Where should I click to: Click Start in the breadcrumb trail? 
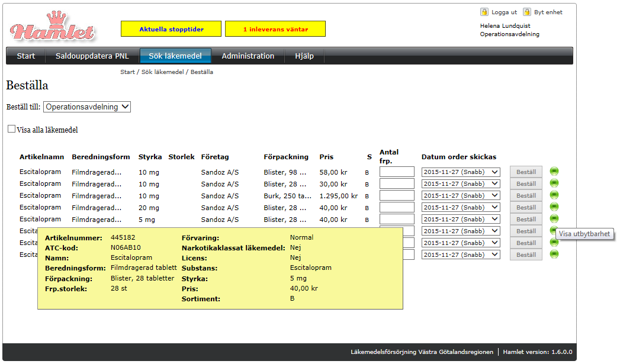pos(127,72)
